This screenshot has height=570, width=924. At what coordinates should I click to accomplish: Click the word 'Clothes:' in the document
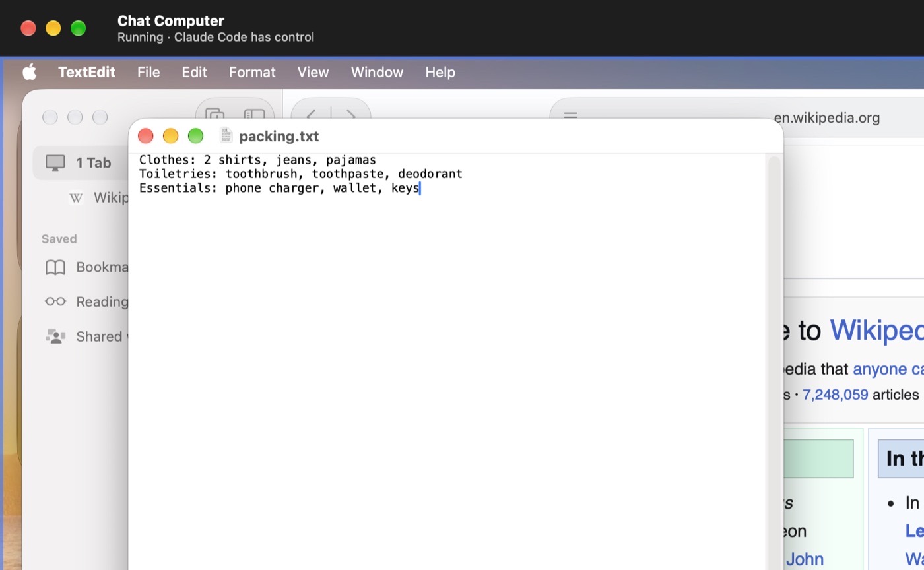click(x=168, y=160)
